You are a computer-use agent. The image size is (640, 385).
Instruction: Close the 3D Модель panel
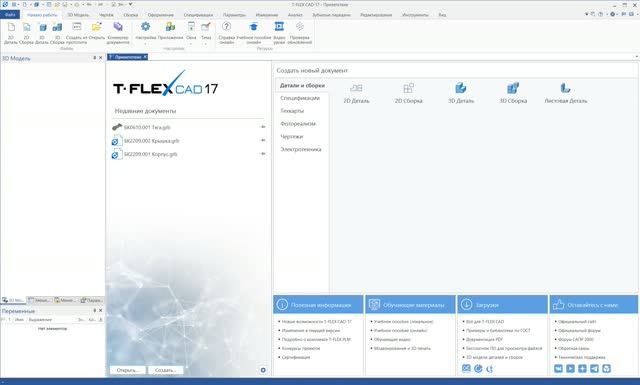100,58
